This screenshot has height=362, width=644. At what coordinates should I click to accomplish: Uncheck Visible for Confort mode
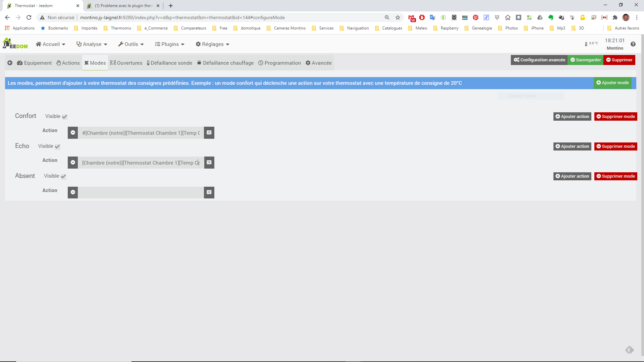[65, 117]
